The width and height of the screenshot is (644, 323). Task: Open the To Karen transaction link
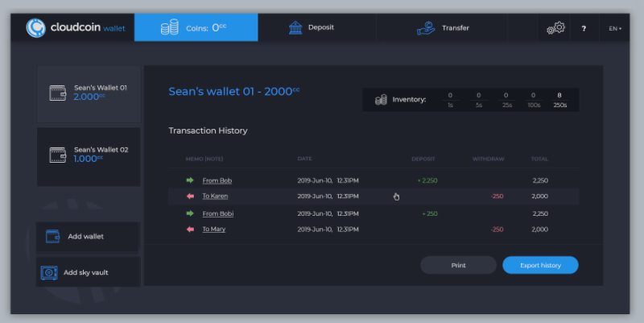[215, 196]
